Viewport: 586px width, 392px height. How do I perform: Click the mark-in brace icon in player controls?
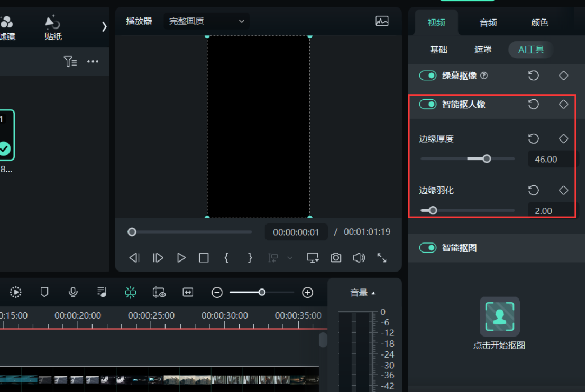pos(226,258)
